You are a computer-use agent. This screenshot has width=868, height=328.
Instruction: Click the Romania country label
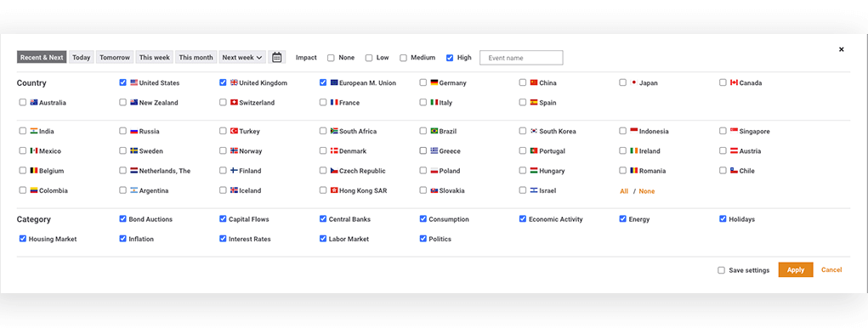(x=653, y=171)
